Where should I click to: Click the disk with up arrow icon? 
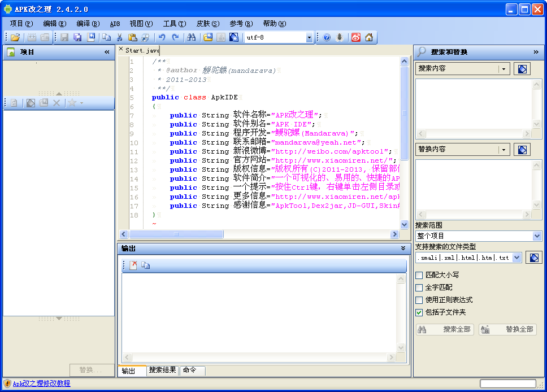[x=91, y=37]
